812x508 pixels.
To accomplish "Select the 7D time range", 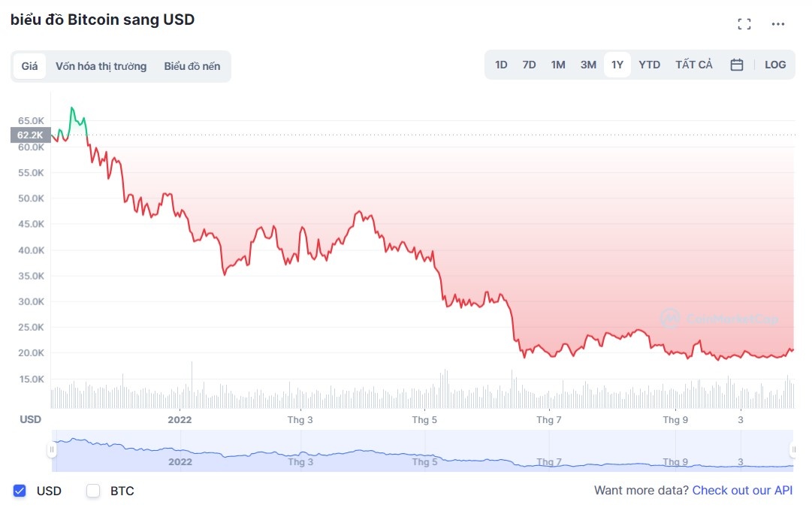I will click(x=529, y=65).
